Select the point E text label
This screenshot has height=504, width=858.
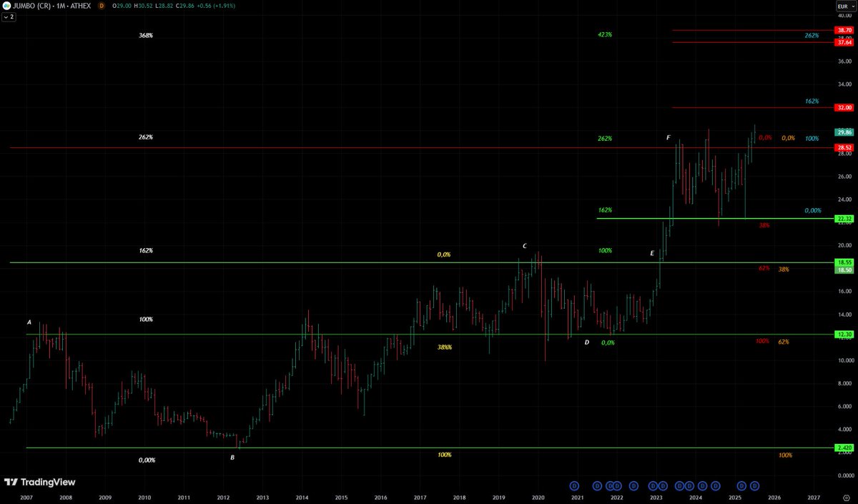pos(651,253)
